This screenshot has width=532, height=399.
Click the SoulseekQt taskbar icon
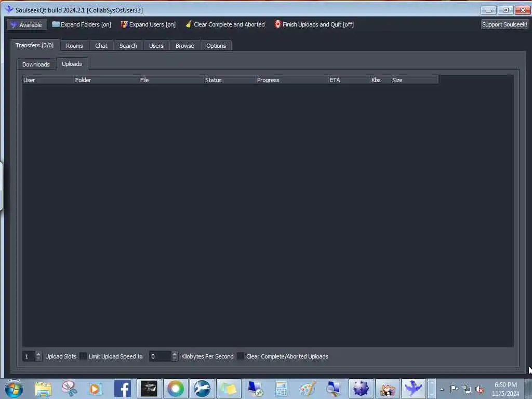tap(414, 389)
